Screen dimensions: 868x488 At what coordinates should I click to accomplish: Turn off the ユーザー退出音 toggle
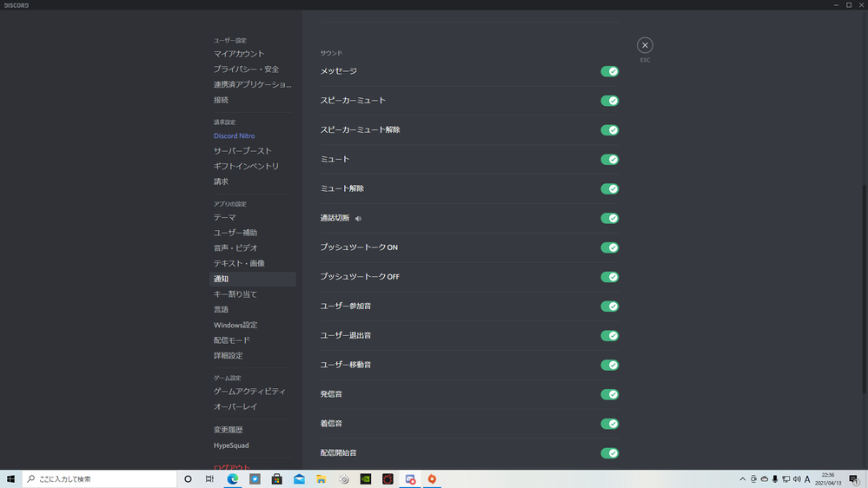click(x=609, y=335)
